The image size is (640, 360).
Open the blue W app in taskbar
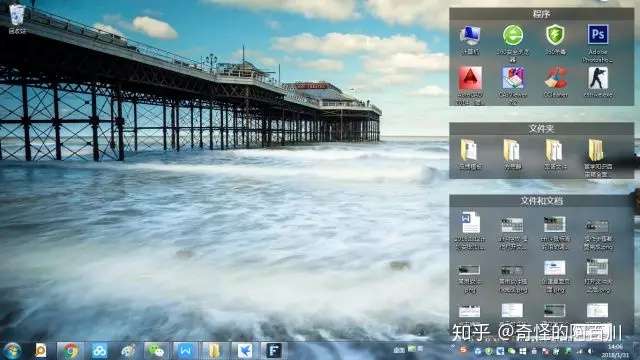tap(186, 351)
